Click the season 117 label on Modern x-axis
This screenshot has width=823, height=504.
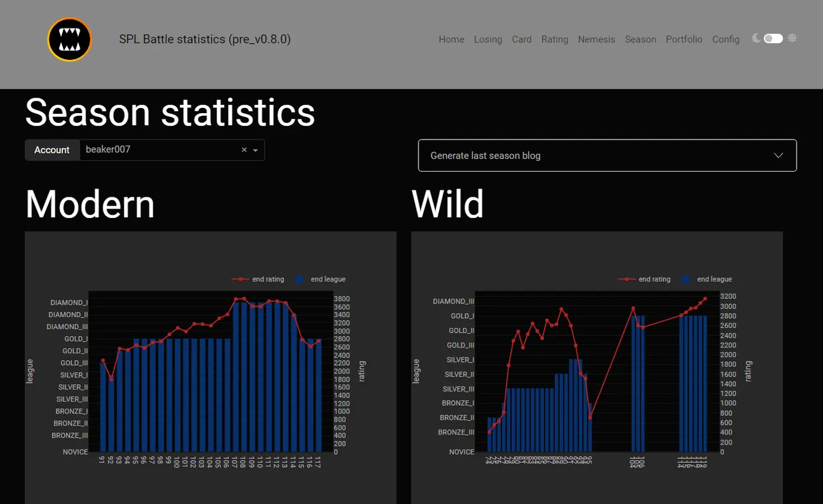[x=317, y=462]
